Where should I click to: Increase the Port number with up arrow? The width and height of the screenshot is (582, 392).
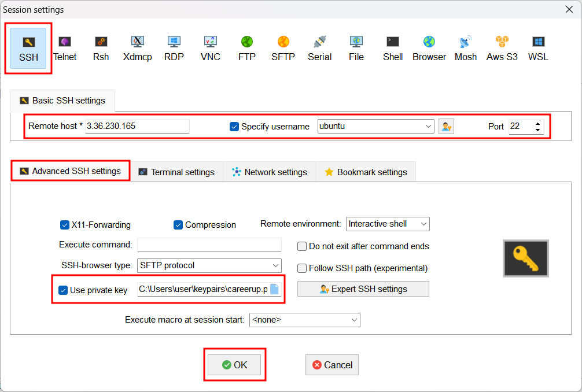pyautogui.click(x=538, y=124)
